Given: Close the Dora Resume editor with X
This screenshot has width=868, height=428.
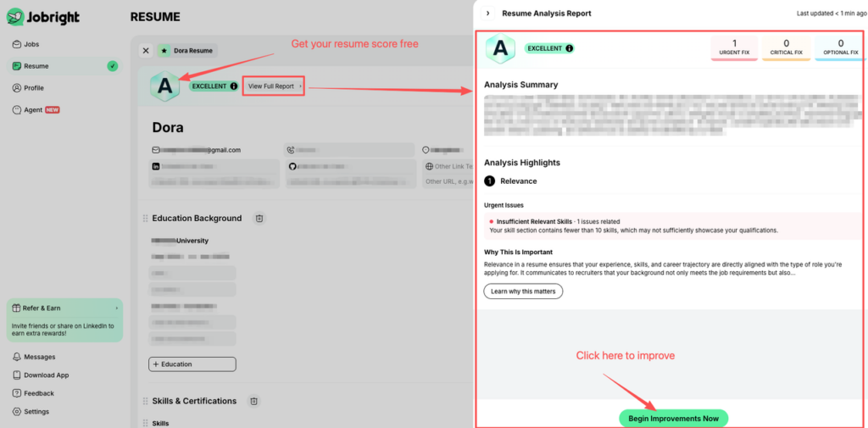Looking at the screenshot, I should 146,51.
